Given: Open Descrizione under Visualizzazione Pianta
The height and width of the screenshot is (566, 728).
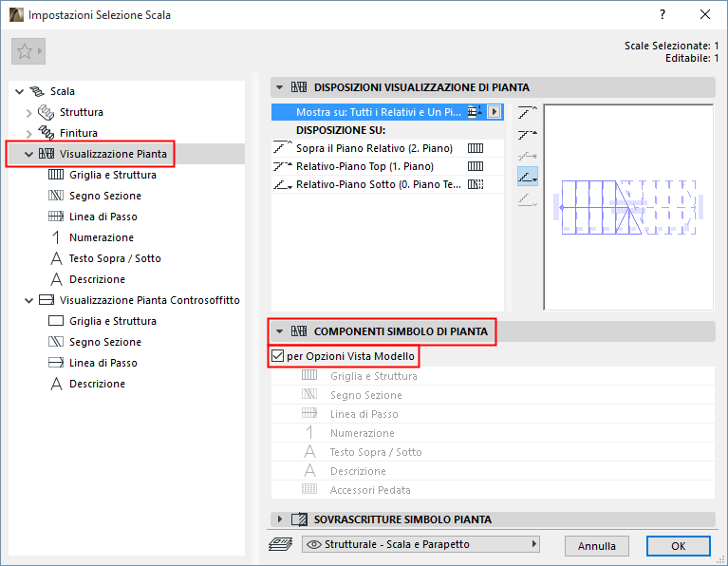Looking at the screenshot, I should [97, 279].
